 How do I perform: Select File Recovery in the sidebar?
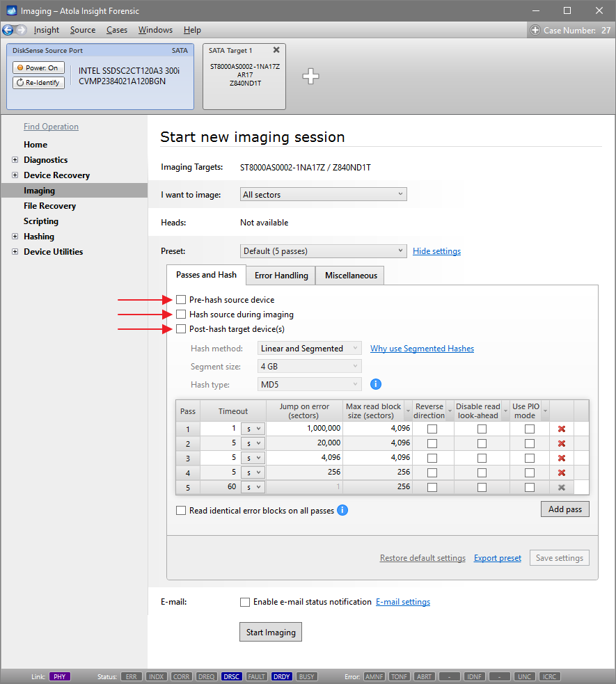coord(49,205)
